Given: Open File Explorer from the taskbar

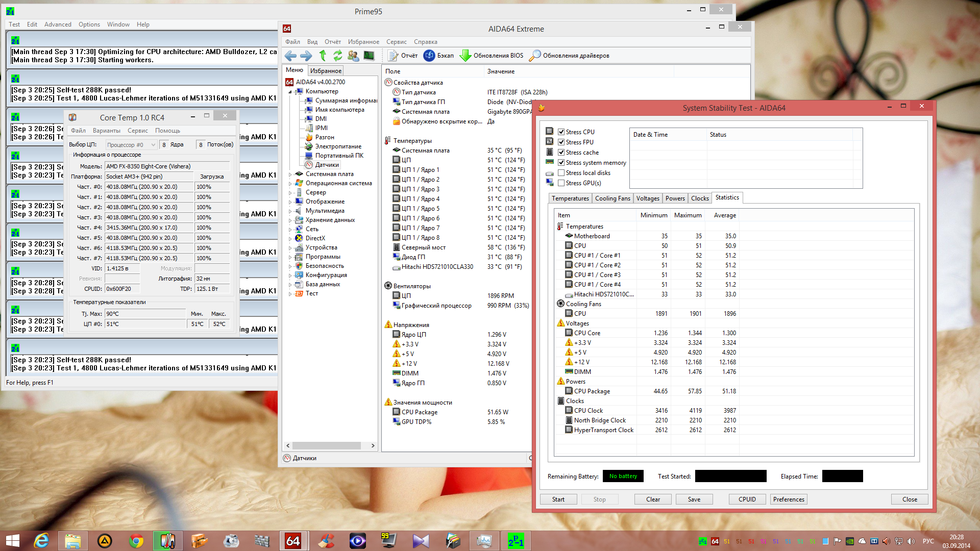Looking at the screenshot, I should [73, 541].
